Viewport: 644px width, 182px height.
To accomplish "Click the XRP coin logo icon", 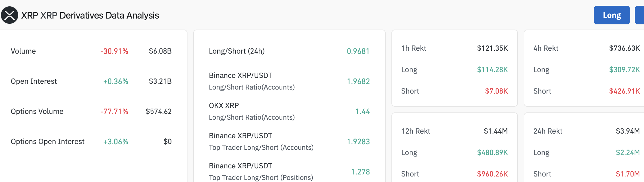I will coord(10,15).
